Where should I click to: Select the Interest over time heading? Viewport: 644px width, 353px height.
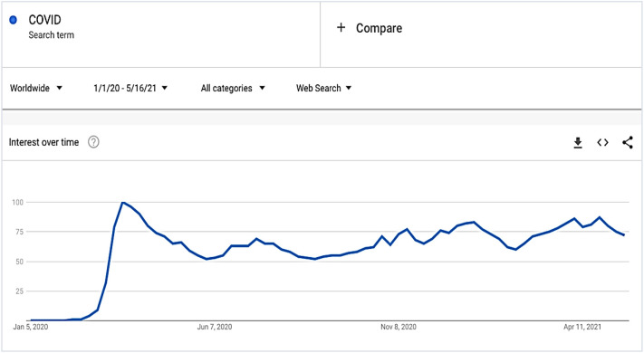click(43, 142)
